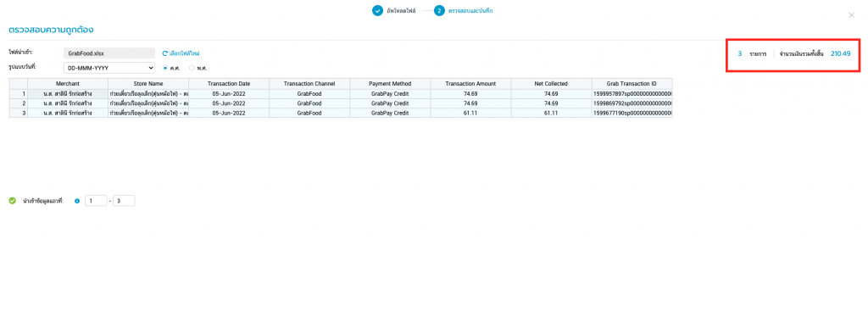Click the total amount 210.49 value
868x311 pixels.
[x=840, y=53]
